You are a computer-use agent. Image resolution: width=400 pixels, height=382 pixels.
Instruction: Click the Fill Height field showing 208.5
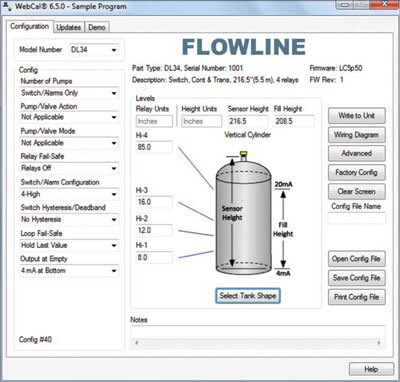point(294,121)
